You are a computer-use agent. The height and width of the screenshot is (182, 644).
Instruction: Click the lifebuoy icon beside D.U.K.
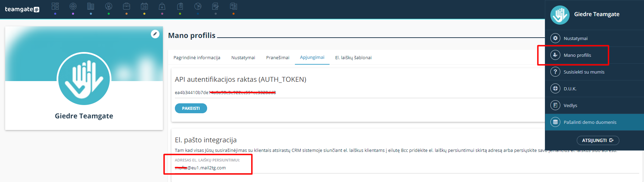coord(555,89)
